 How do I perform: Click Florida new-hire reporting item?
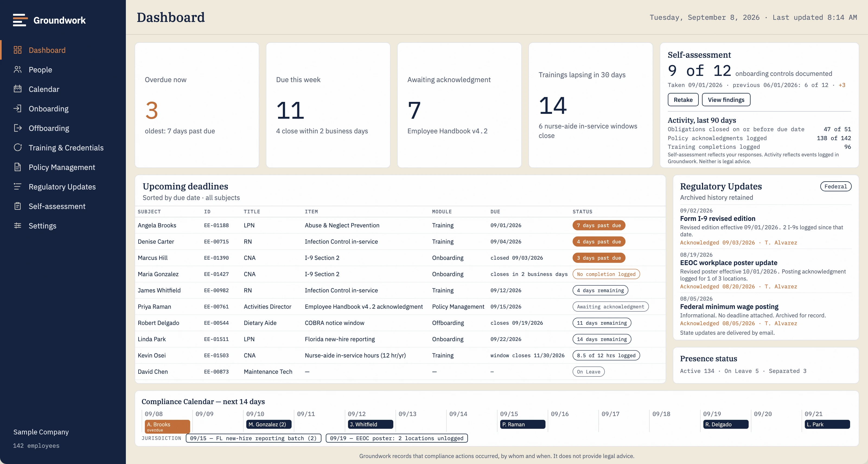coord(340,339)
